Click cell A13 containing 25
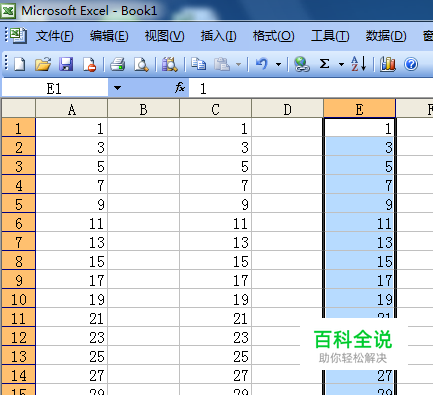 point(71,356)
